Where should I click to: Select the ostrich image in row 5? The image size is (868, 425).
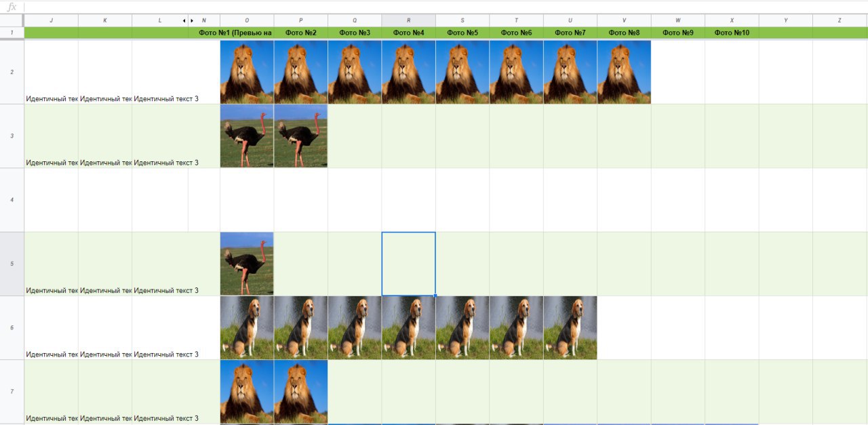point(247,264)
